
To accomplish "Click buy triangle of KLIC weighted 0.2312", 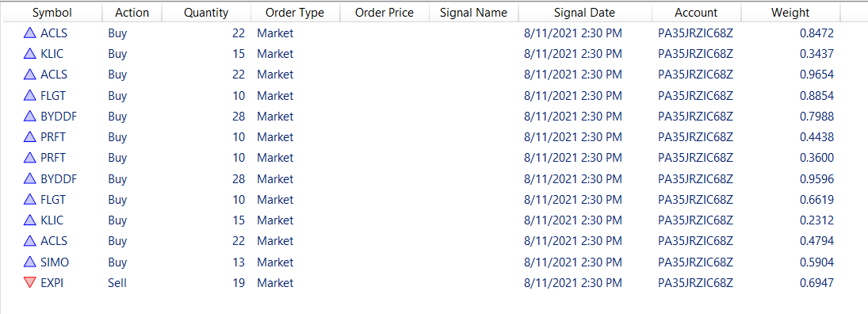I will [30, 220].
